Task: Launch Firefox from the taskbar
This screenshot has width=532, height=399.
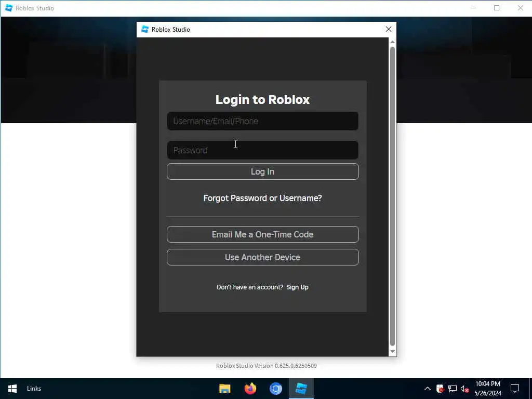Action: (250, 389)
